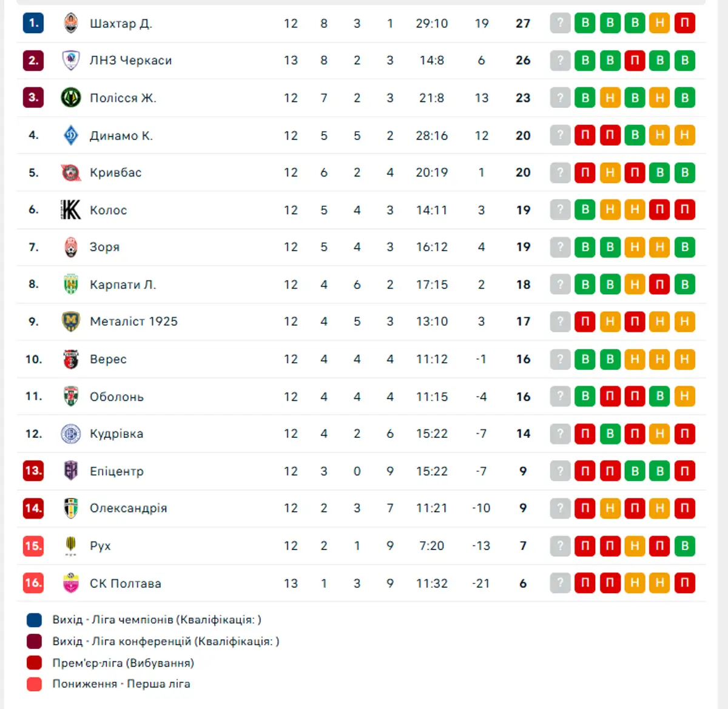The height and width of the screenshot is (709, 728).
Task: Click the СК Полтава team crest
Action: tap(71, 583)
